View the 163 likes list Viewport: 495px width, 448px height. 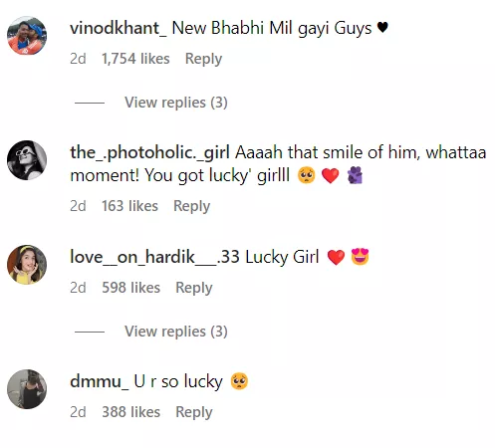coord(129,206)
